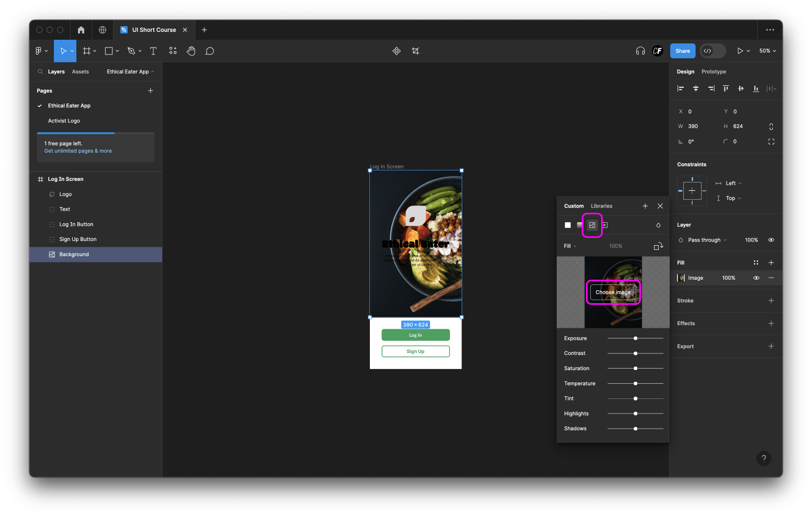812x516 pixels.
Task: Open the zoom level dropdown
Action: 767,51
